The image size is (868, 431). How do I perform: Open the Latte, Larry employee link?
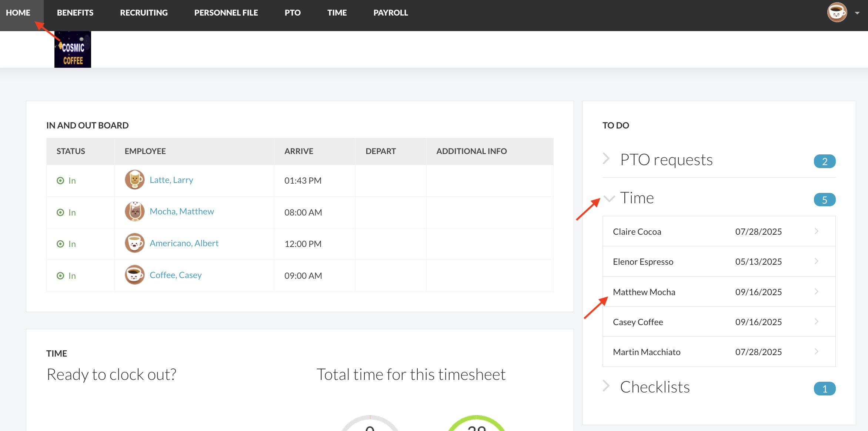coord(171,180)
